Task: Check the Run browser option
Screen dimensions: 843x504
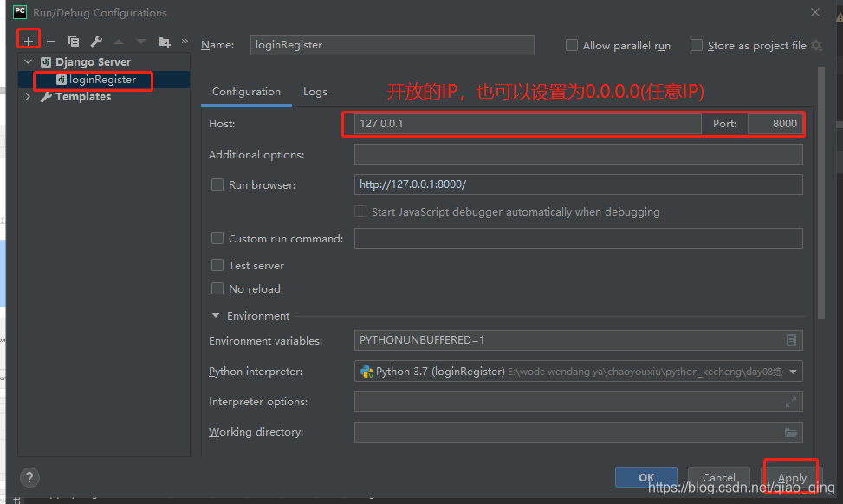Action: pos(217,184)
